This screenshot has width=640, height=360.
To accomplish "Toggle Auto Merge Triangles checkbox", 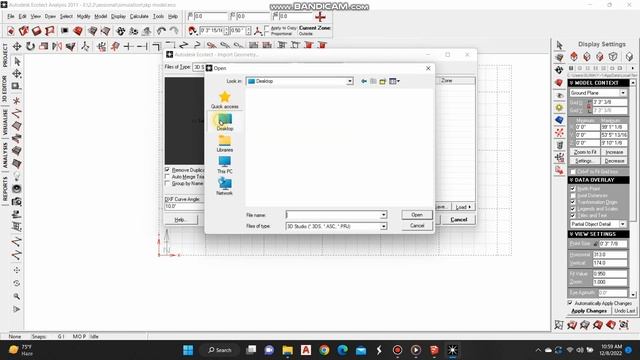I will click(x=167, y=177).
